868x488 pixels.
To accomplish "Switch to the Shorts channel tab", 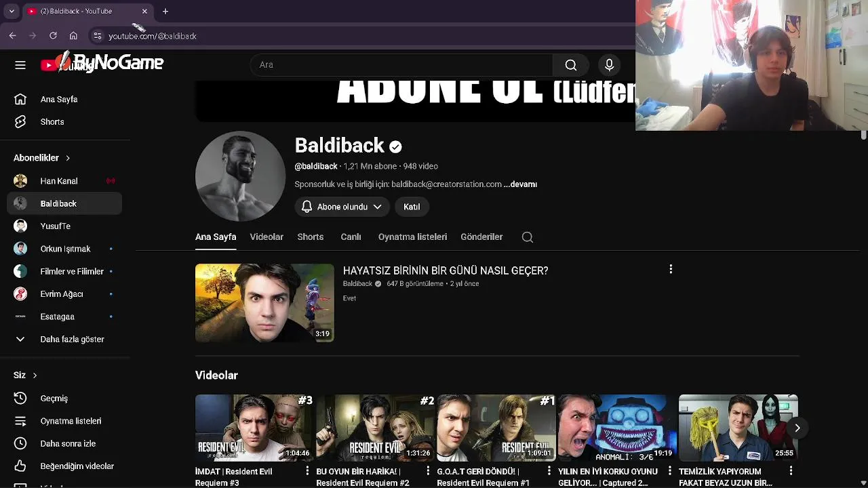I will 311,237.
